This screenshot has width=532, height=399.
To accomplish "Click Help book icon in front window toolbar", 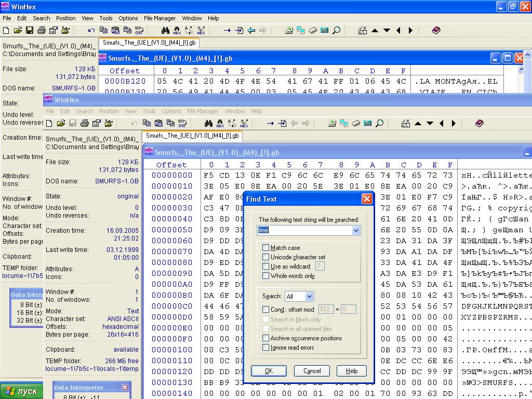I will 479,124.
